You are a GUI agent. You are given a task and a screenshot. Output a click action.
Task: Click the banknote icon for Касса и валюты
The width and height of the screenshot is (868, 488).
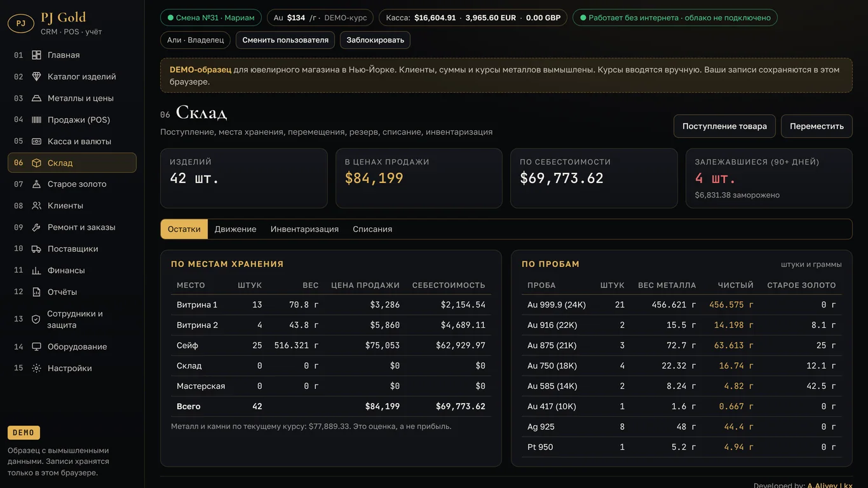coord(37,142)
